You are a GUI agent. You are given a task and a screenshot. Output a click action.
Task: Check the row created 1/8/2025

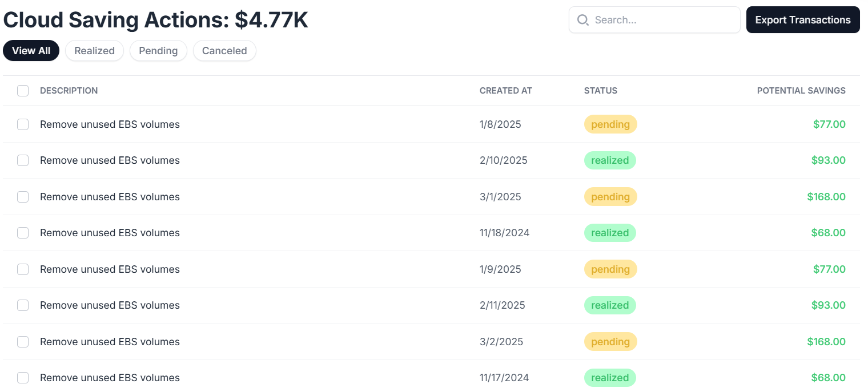click(23, 124)
